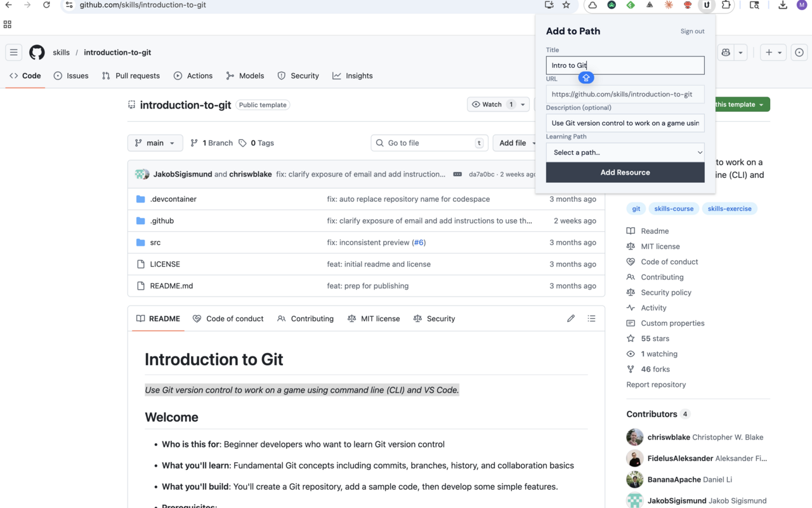The width and height of the screenshot is (812, 508).
Task: Open the Copilot icon in header
Action: coord(726,53)
